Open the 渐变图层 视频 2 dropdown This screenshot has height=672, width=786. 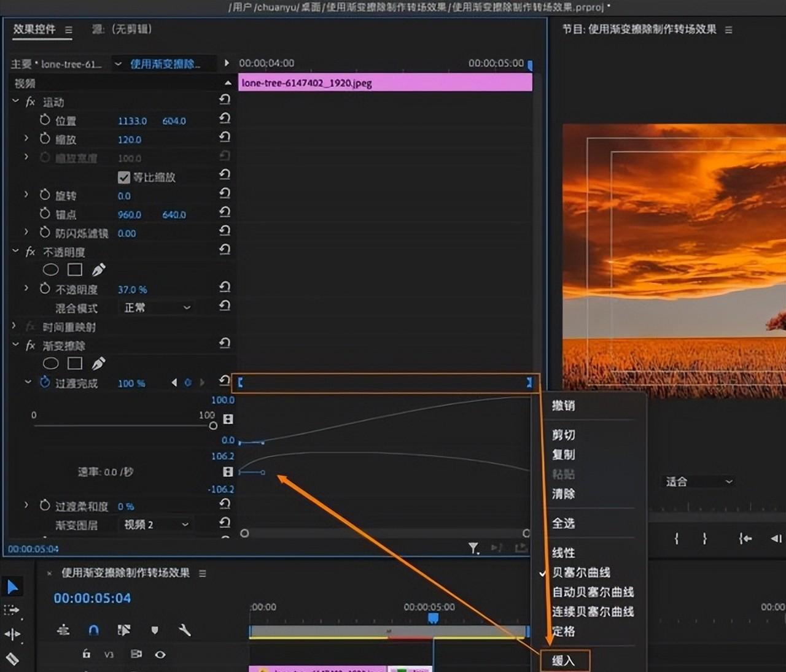coord(157,525)
